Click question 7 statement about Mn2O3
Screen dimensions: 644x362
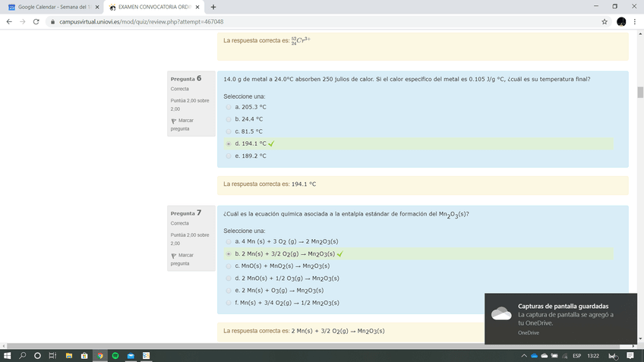tap(346, 214)
